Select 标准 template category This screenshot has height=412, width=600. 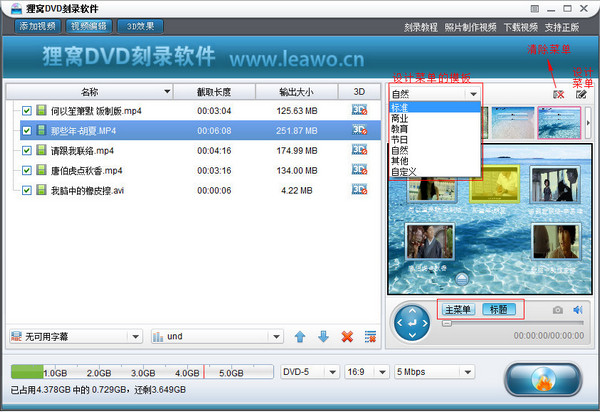pos(435,107)
